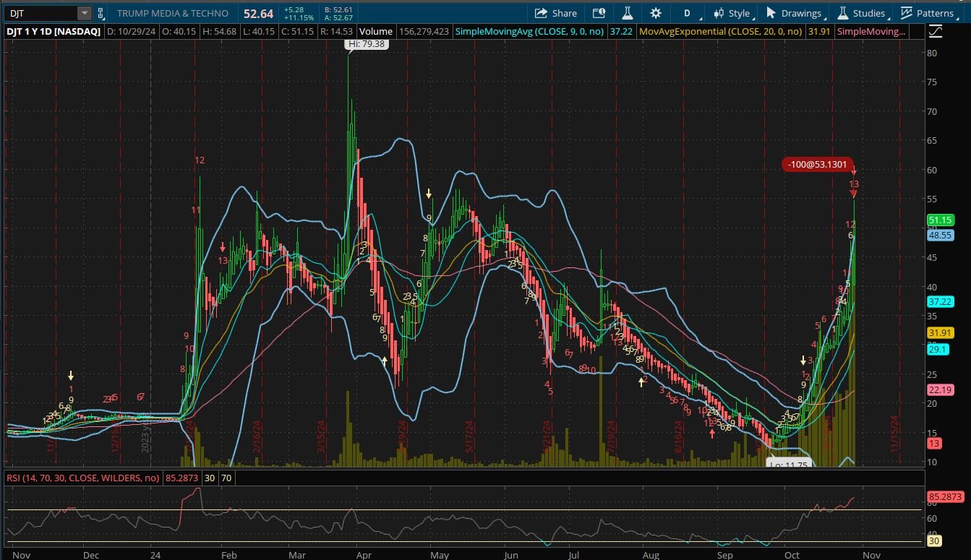The width and height of the screenshot is (971, 560).
Task: Expand the D timeframe dropdown
Action: coord(688,13)
